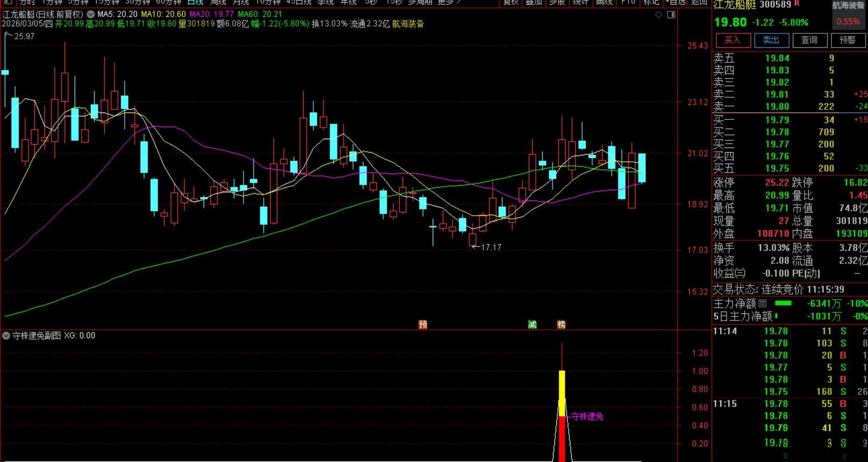The height and width of the screenshot is (462, 868).
Task: Click the yellow bar in the 守株逮兔 signal
Action: click(x=562, y=393)
